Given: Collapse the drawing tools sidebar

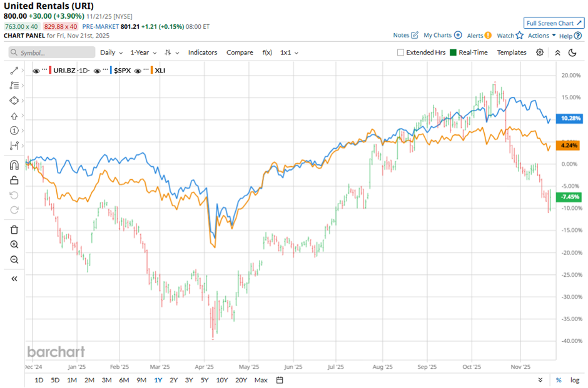Looking at the screenshot, I should tap(14, 279).
